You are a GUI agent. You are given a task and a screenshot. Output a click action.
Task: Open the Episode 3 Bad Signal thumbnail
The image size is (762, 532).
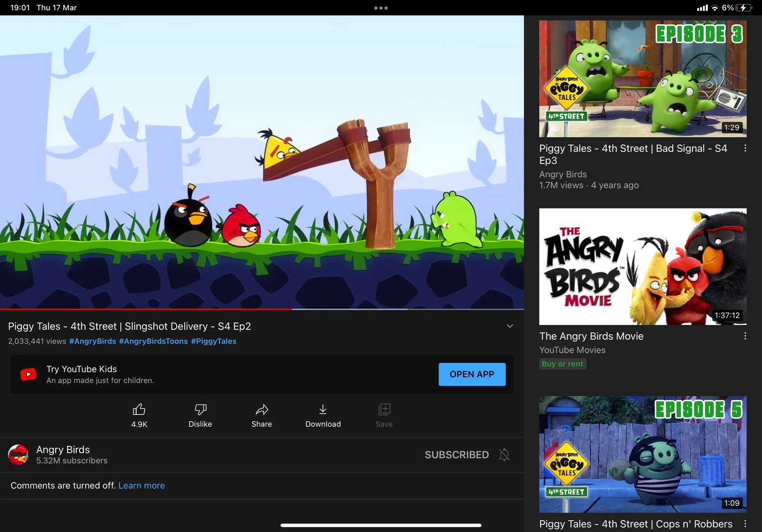pyautogui.click(x=643, y=79)
